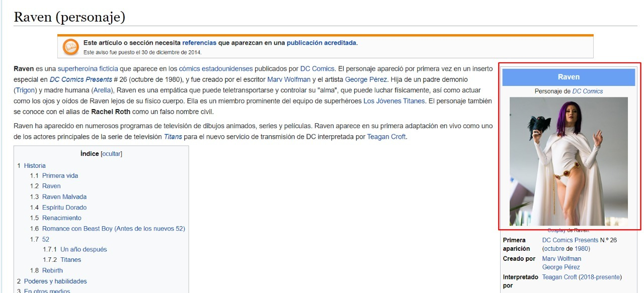Jump to section '1.1 Primera vida'
This screenshot has width=644, height=293.
54,175
